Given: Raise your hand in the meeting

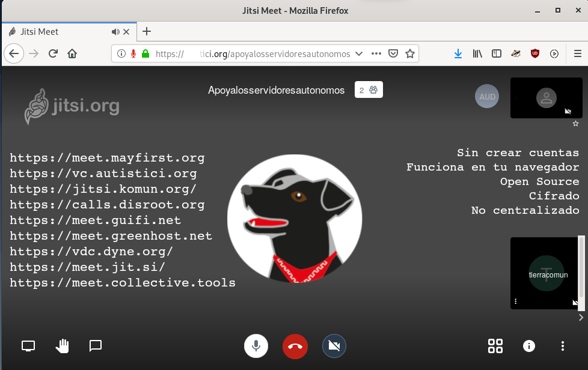Looking at the screenshot, I should [x=63, y=346].
